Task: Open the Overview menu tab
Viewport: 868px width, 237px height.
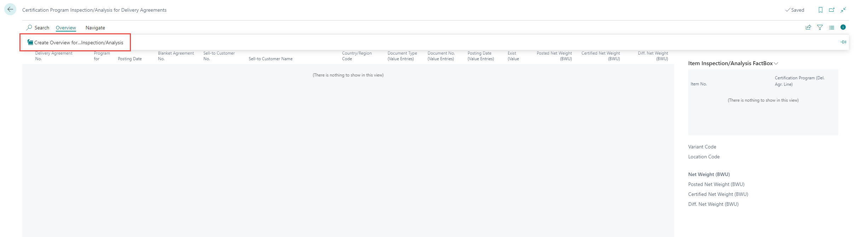Action: coord(66,28)
